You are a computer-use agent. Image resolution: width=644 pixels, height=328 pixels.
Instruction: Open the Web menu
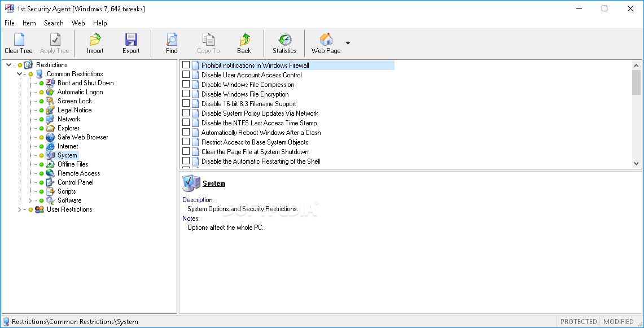78,23
